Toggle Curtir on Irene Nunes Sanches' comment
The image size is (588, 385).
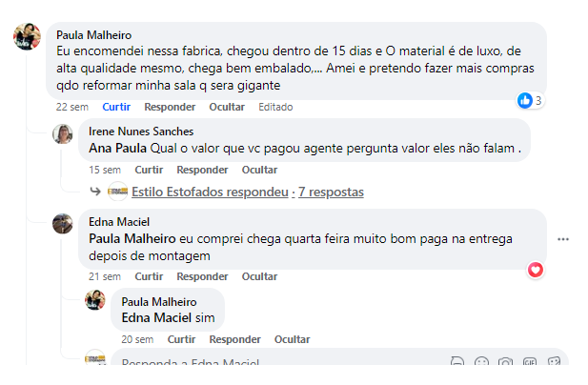149,170
